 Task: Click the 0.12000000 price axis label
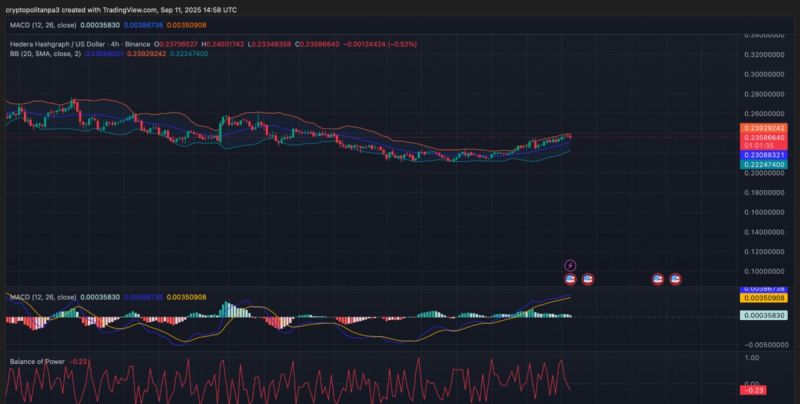tap(764, 252)
